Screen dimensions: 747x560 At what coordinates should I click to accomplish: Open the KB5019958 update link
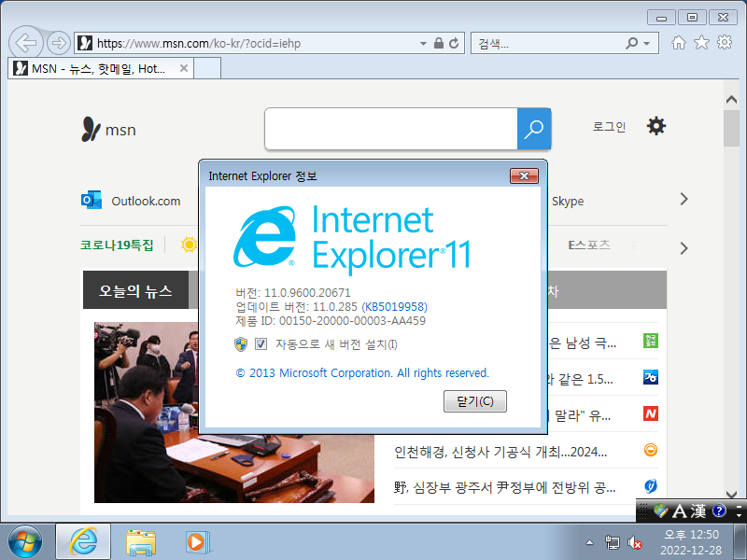tap(394, 307)
